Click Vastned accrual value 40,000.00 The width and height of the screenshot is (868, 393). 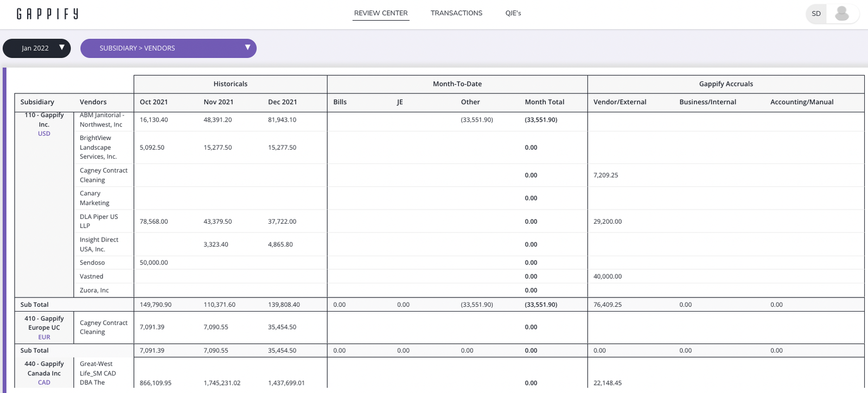608,276
